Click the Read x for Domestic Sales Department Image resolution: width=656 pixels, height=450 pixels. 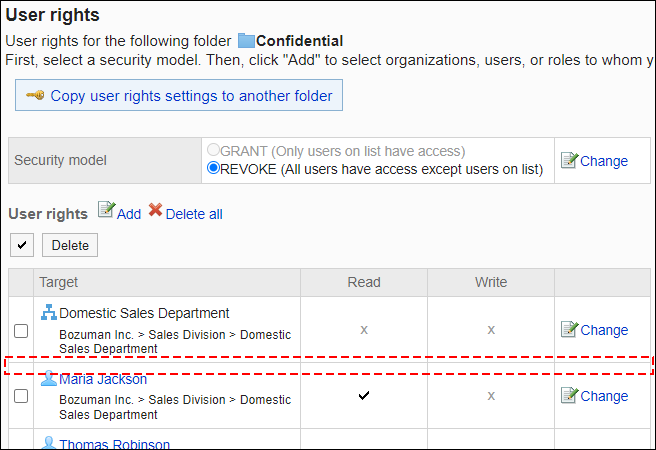[364, 330]
